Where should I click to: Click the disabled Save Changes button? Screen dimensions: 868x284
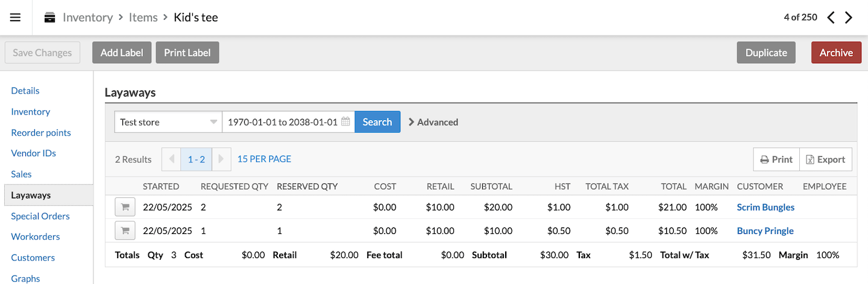(x=42, y=52)
